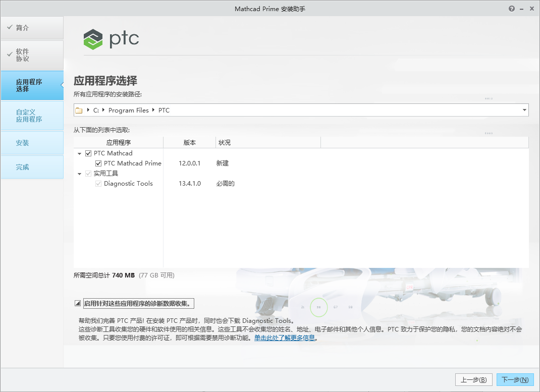
Task: Open the 自定义应用程序 step
Action: (x=32, y=116)
